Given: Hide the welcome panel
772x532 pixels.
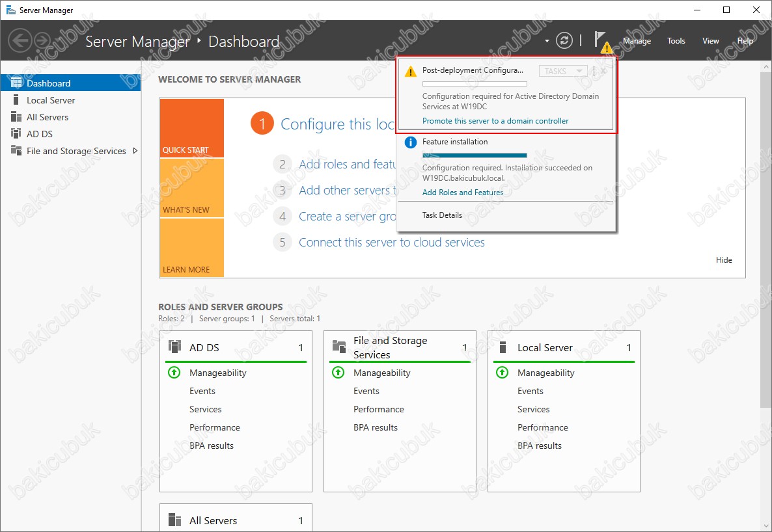Looking at the screenshot, I should [724, 260].
